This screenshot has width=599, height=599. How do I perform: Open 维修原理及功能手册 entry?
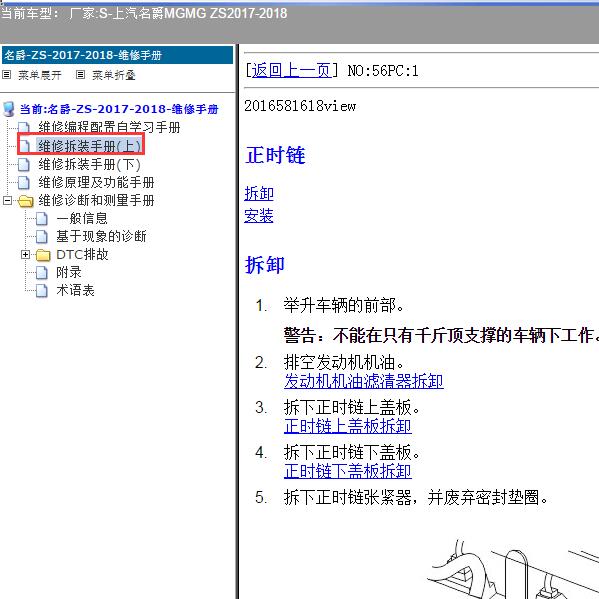point(96,183)
